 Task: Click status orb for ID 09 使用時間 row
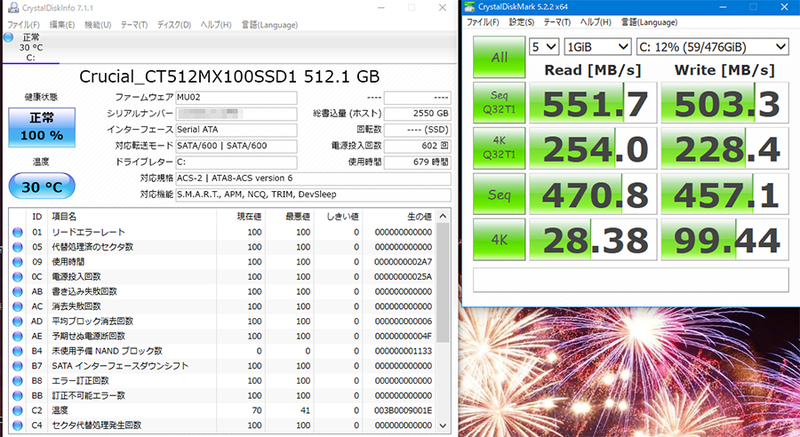[17, 262]
